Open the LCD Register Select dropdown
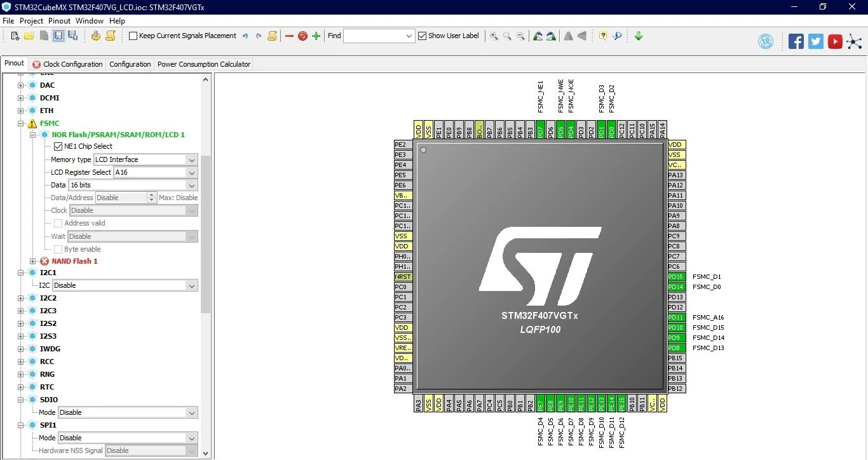The width and height of the screenshot is (868, 460). [191, 172]
